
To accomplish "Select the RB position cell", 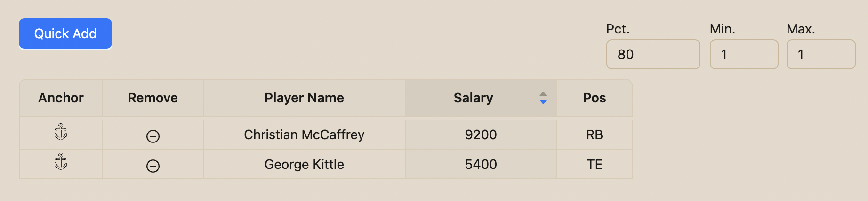I will [595, 135].
